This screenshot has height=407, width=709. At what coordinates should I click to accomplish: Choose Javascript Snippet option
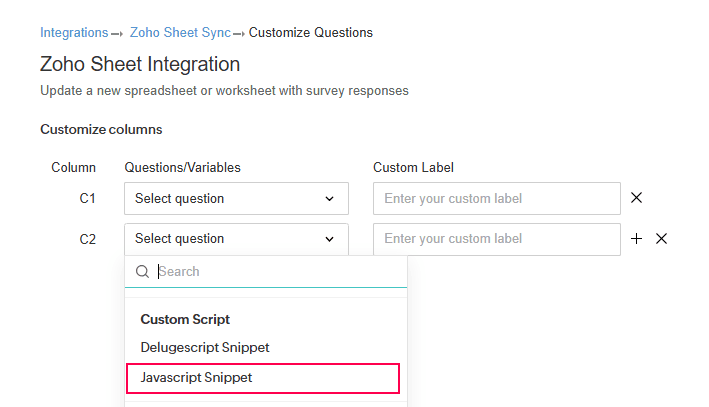point(262,378)
